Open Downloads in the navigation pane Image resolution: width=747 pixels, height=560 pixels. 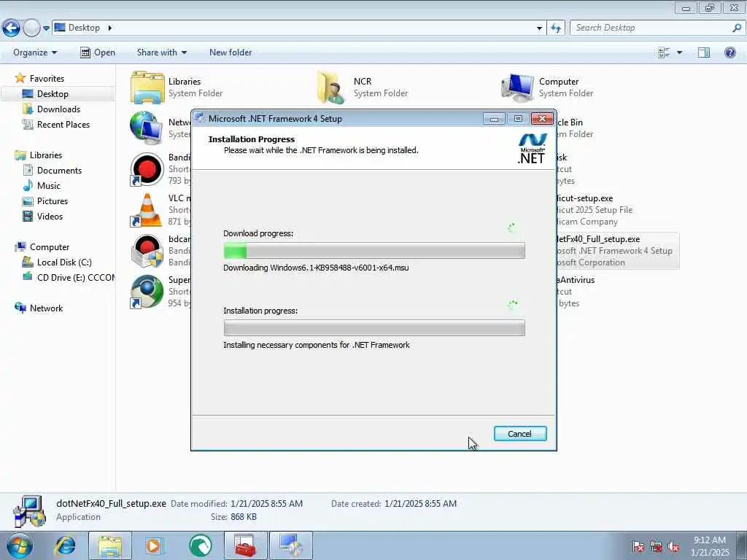58,109
